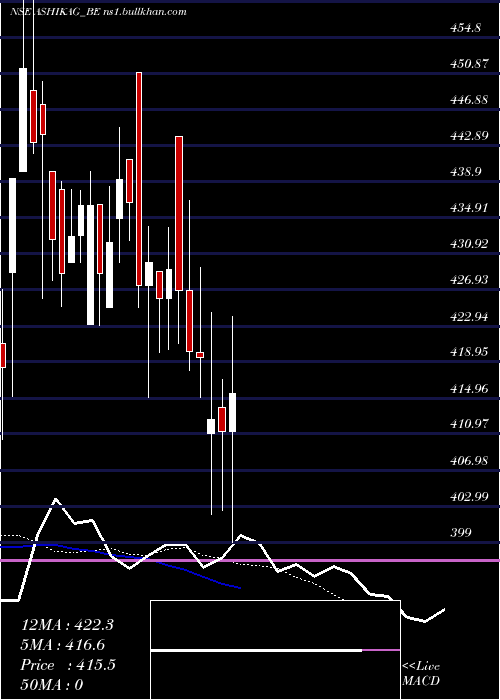Click the 414.96 price axis label
500x700 pixels.
tap(468, 389)
